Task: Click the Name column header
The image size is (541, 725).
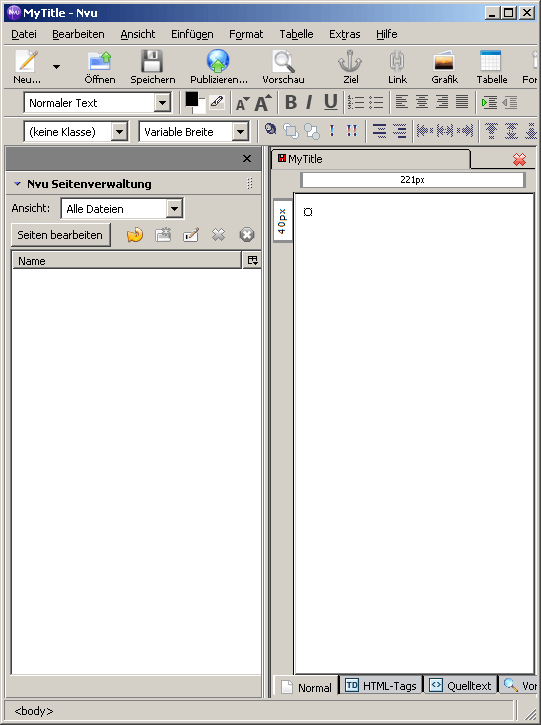Action: (x=126, y=261)
